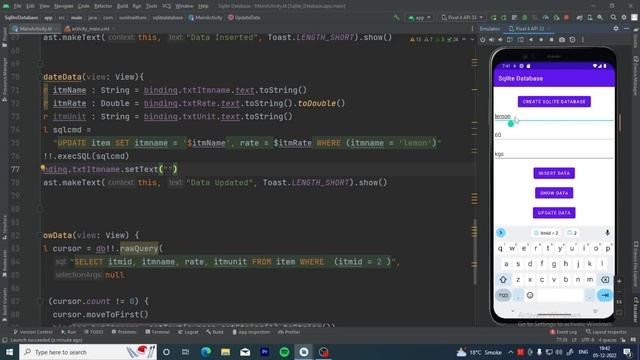Viewport: 640px width, 360px height.
Task: Open the App Inspection tool window
Action: 251,332
